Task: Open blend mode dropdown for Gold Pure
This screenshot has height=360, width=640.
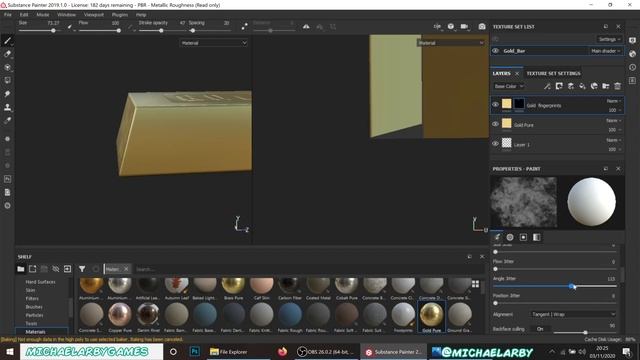Action: click(x=613, y=120)
